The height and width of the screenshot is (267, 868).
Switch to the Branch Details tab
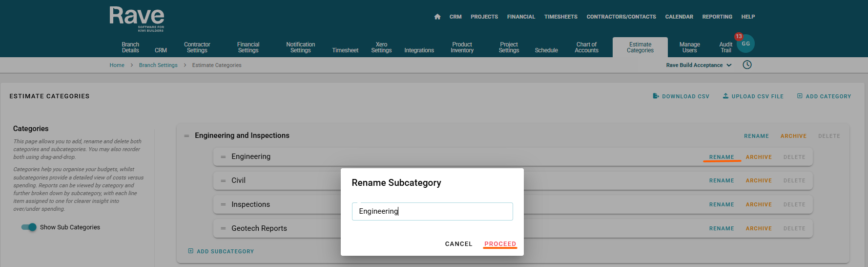tap(130, 47)
